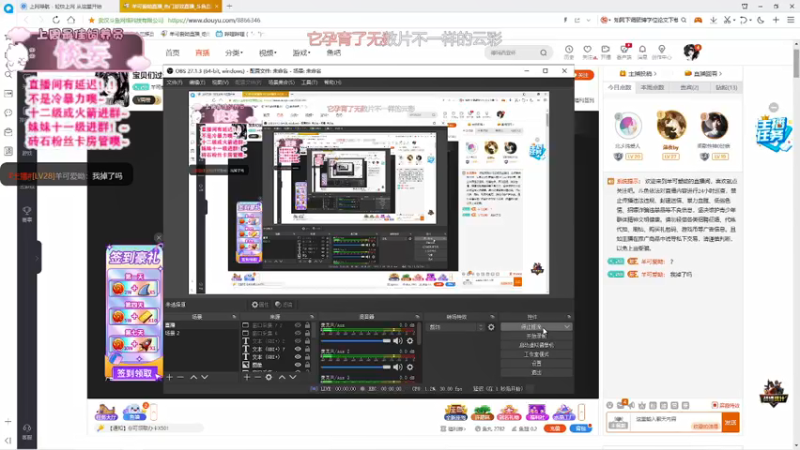Click 启动虚拟摄像机 virtual camera button

[x=536, y=345]
